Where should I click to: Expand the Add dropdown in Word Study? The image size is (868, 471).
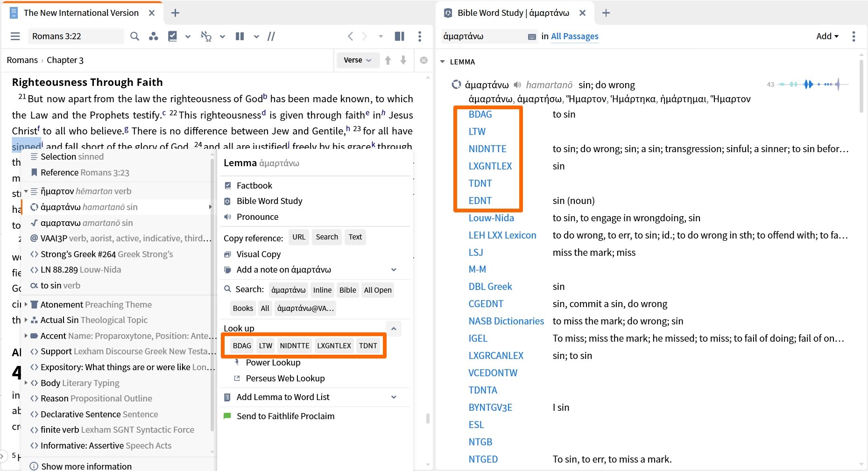pos(827,36)
